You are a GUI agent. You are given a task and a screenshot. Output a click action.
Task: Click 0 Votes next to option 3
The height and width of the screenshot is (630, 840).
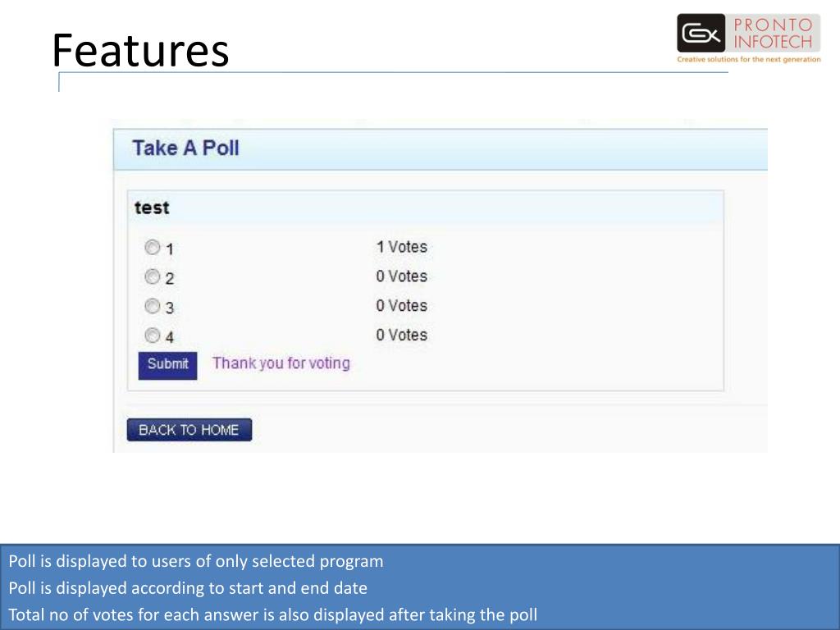[402, 306]
